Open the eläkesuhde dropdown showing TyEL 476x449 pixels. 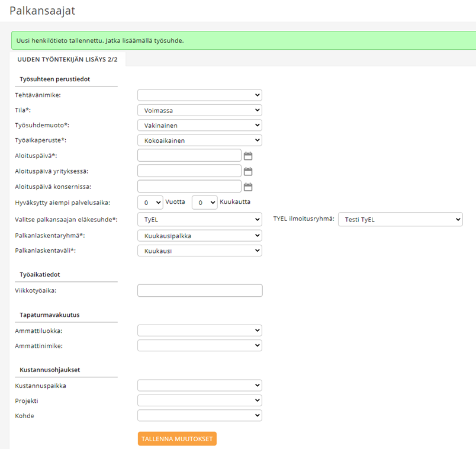point(200,219)
